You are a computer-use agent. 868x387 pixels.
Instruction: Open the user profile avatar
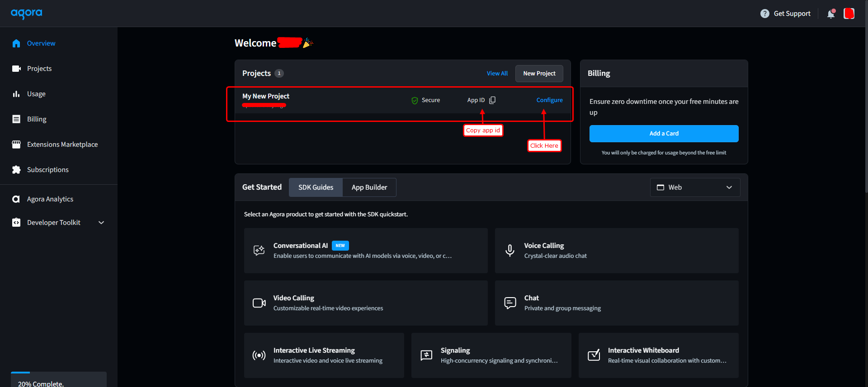849,14
